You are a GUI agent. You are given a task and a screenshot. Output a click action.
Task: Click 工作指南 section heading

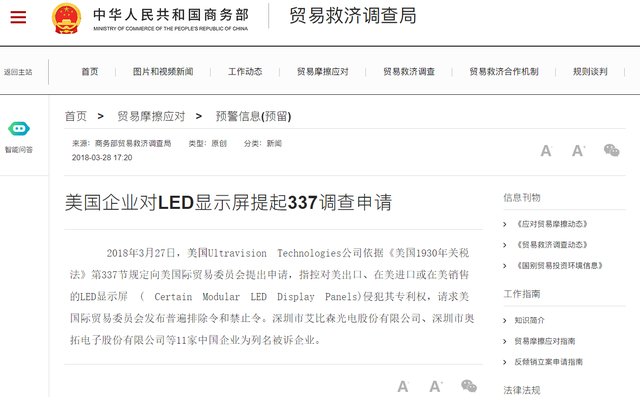pos(522,294)
